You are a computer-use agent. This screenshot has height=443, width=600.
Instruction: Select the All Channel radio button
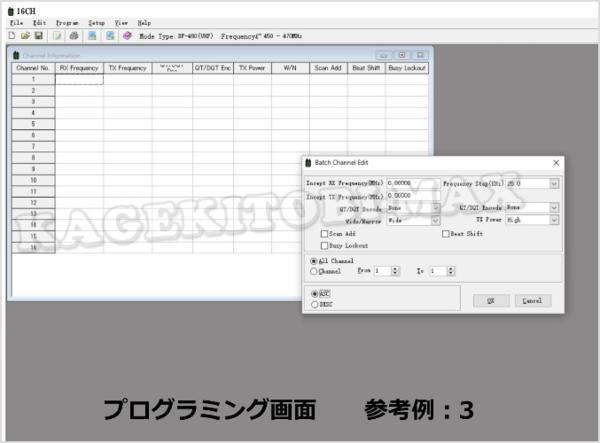314,261
